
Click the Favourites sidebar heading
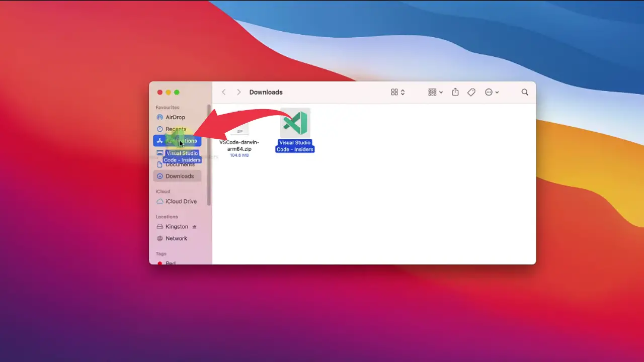(x=168, y=107)
